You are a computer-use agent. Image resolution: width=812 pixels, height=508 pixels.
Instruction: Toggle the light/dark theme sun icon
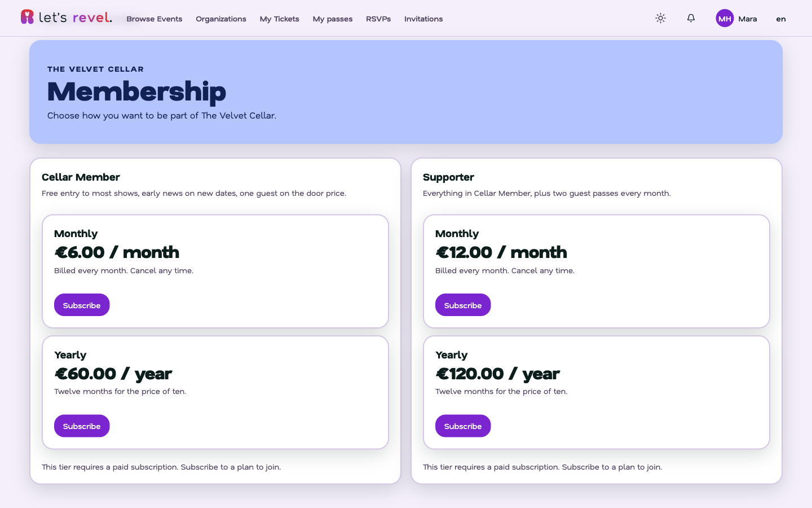pyautogui.click(x=661, y=18)
